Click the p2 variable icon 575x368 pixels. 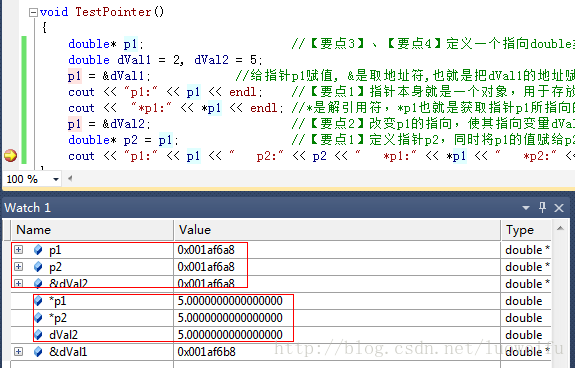coord(38,267)
